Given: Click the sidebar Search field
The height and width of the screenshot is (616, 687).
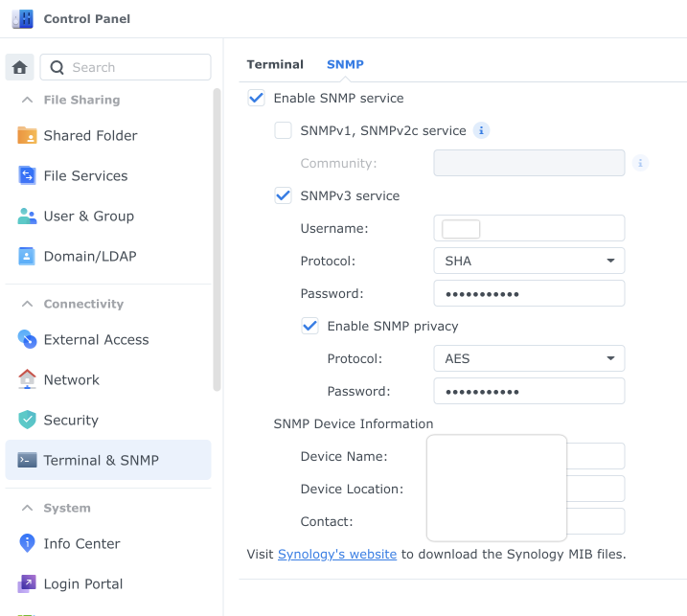Looking at the screenshot, I should pos(126,67).
